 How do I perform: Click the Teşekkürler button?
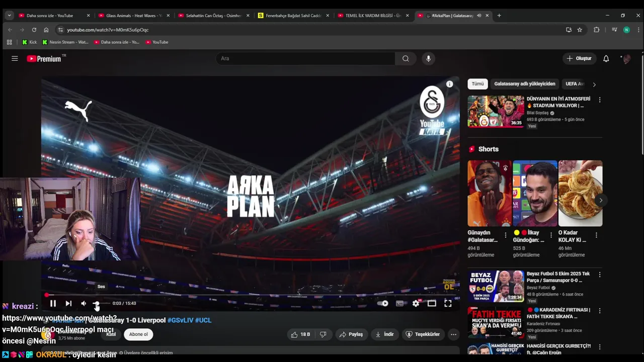coord(423,334)
